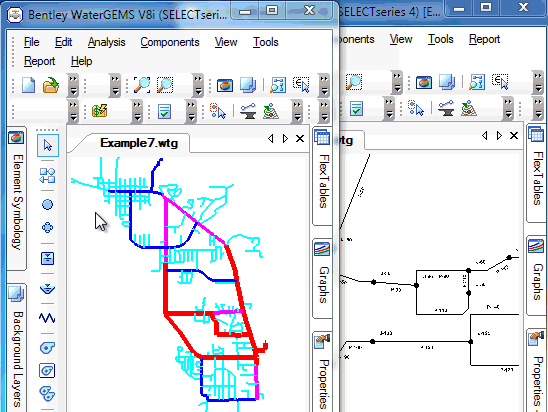This screenshot has width=548, height=412.
Task: Select the boxed Pump Station tool
Action: 47,371
